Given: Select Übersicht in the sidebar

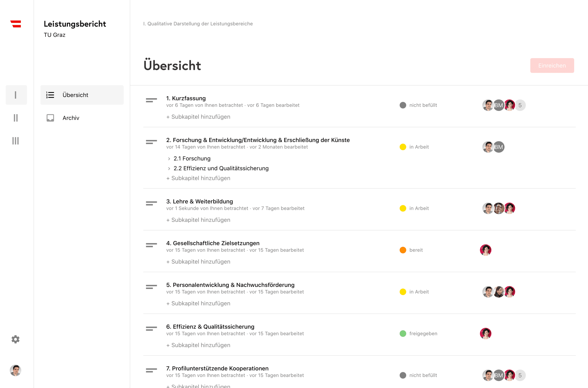Looking at the screenshot, I should 75,95.
